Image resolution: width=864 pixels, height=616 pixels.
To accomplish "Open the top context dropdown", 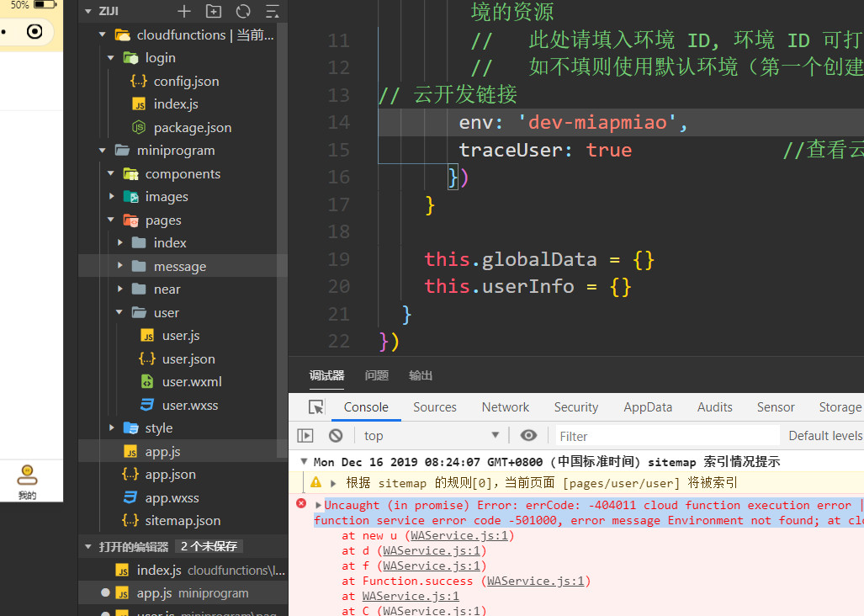I will click(x=431, y=435).
